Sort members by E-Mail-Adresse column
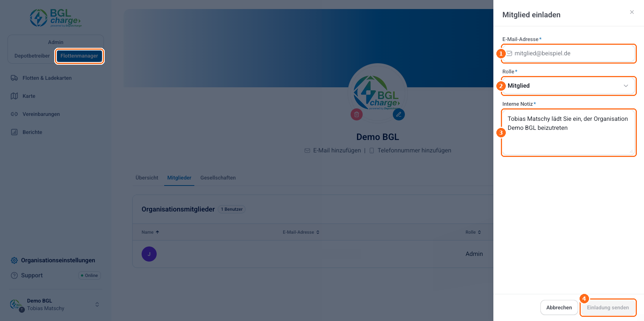The image size is (644, 321). 301,232
